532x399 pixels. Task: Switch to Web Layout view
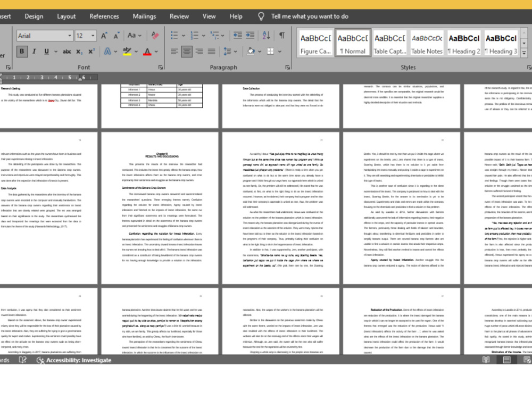[527, 360]
